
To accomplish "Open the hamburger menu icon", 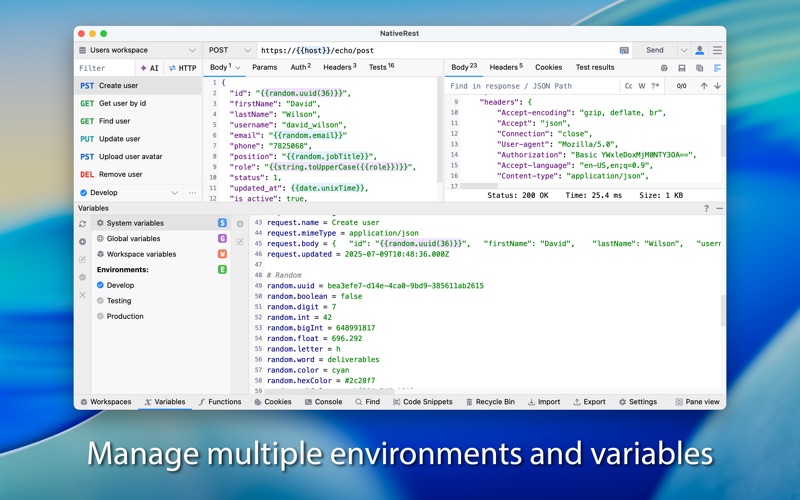I will [x=717, y=50].
